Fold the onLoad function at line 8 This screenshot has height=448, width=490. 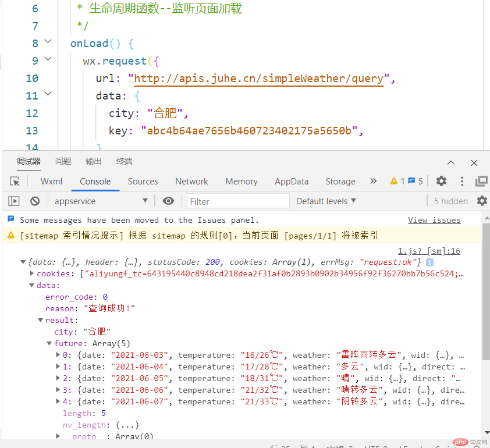tap(48, 41)
